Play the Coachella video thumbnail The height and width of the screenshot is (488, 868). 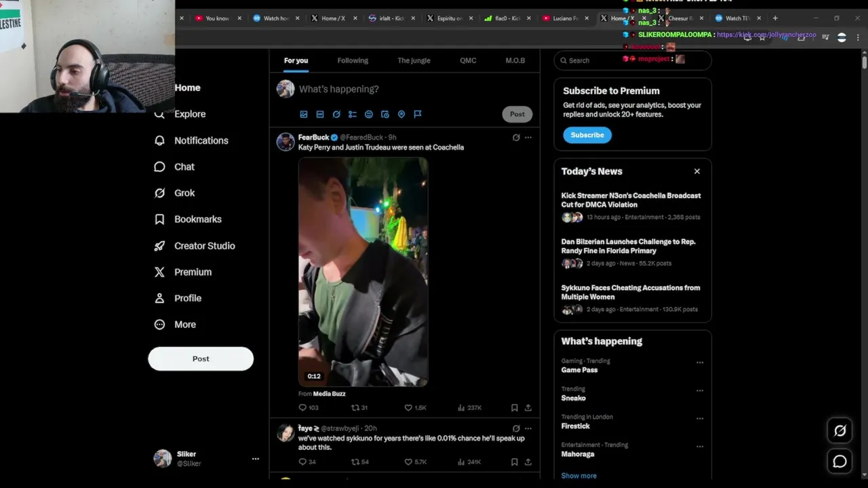[x=363, y=272]
